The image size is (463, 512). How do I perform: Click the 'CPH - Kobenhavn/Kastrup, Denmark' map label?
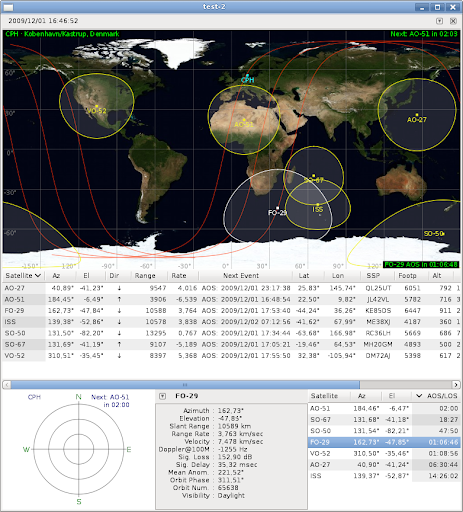click(62, 34)
